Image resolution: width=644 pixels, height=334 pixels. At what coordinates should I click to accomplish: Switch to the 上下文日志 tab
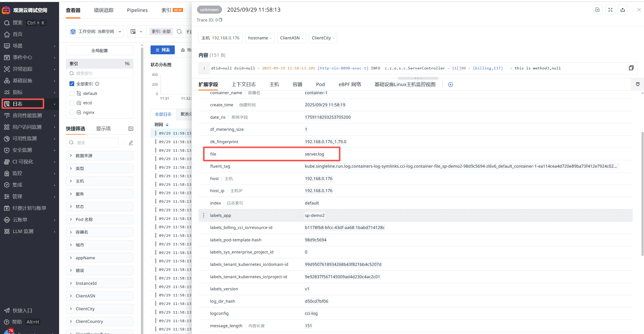243,84
